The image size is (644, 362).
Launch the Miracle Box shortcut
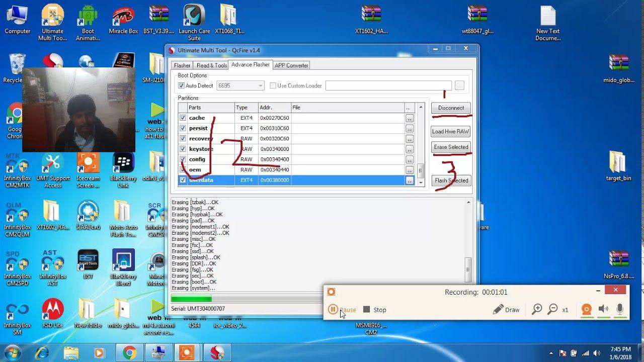click(123, 20)
